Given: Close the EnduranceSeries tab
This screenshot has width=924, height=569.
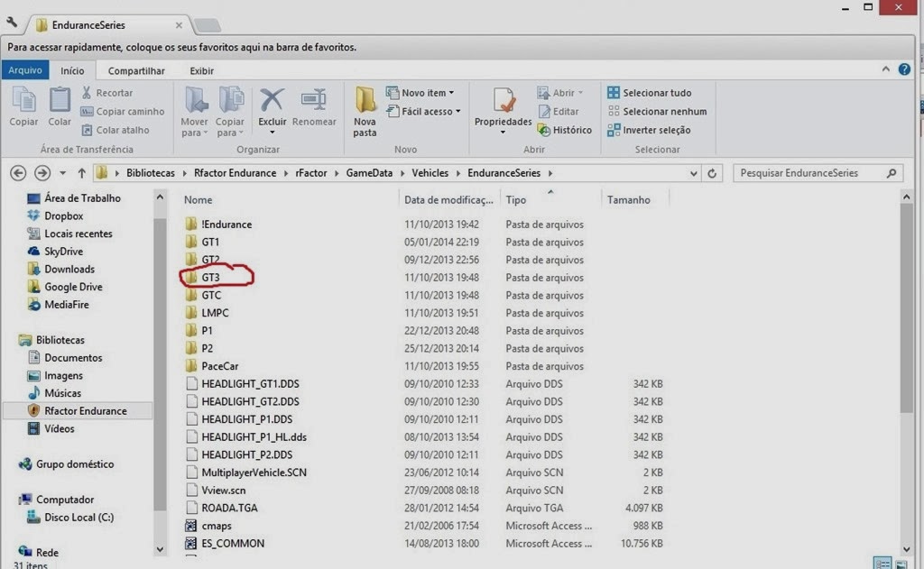Looking at the screenshot, I should click(x=179, y=24).
